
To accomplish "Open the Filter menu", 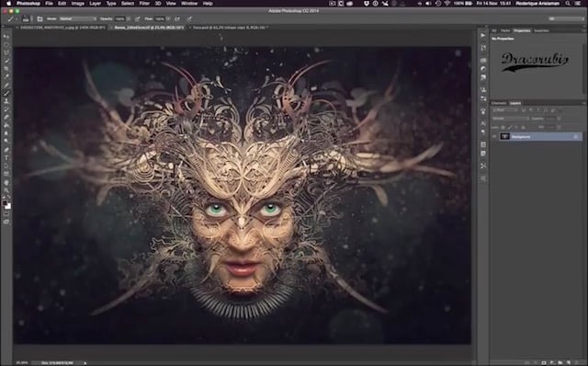I will (x=144, y=4).
